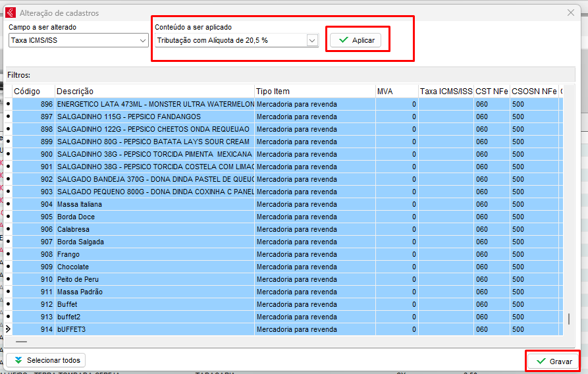Click the green checkmark on Aplicar button

[x=343, y=40]
